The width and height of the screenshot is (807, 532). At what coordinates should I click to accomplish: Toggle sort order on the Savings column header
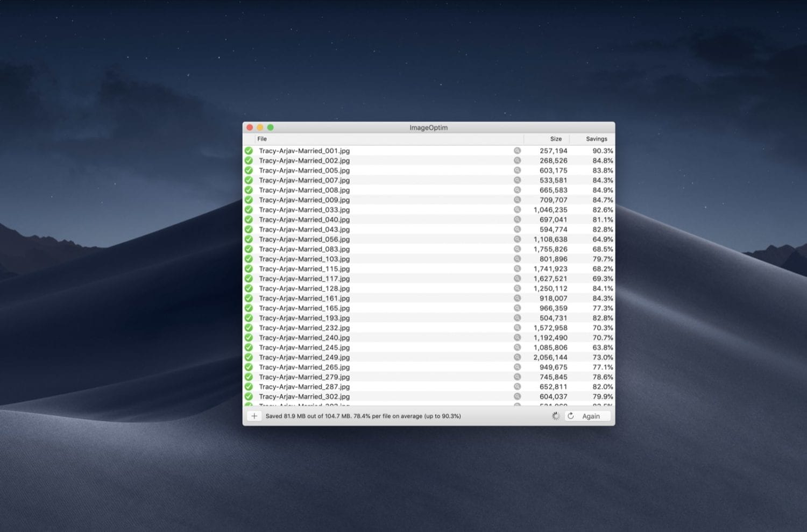[x=596, y=139]
